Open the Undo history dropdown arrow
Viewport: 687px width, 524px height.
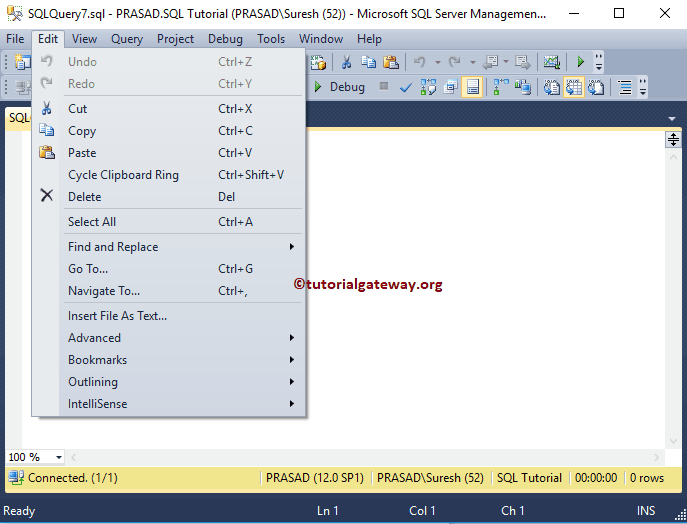pyautogui.click(x=437, y=62)
